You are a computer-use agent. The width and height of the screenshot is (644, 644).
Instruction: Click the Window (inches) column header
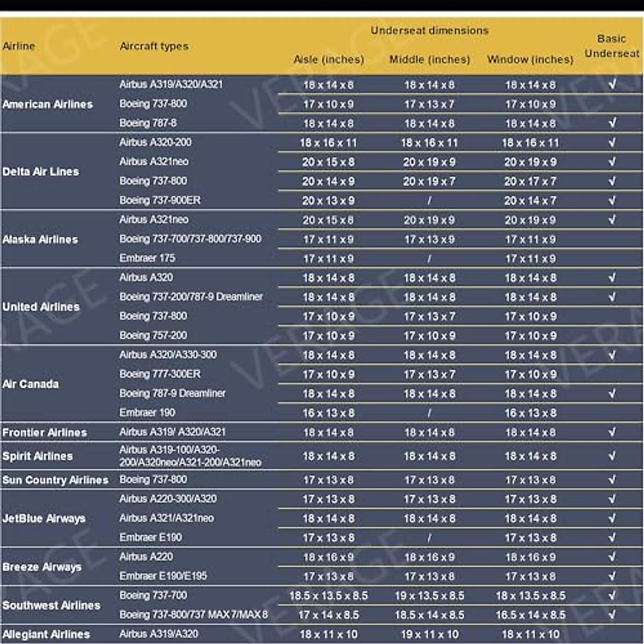530,60
